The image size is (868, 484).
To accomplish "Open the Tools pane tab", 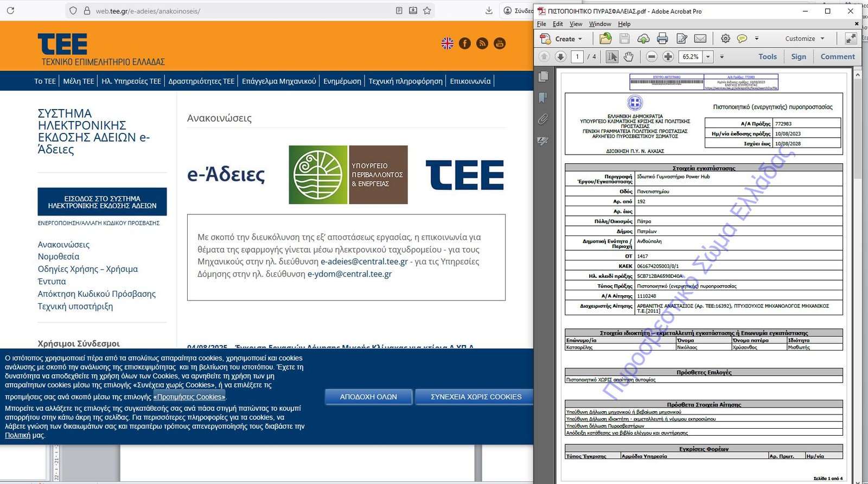I will click(767, 56).
